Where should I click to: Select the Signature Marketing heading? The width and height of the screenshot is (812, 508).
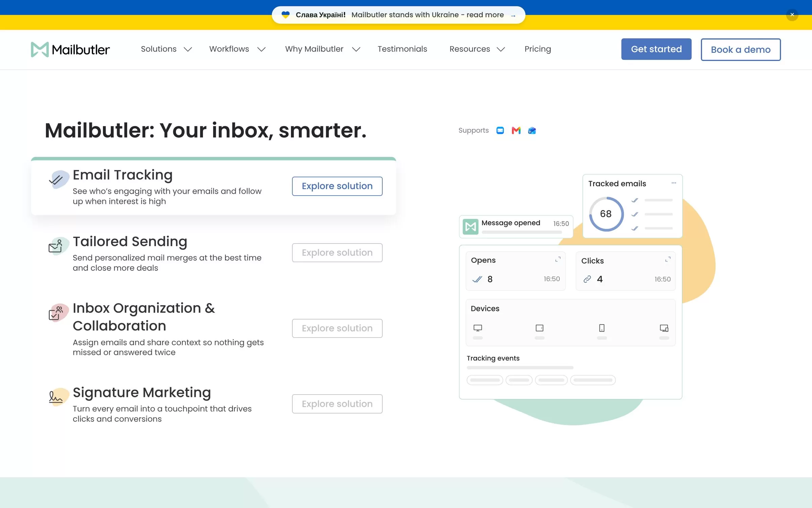click(142, 393)
